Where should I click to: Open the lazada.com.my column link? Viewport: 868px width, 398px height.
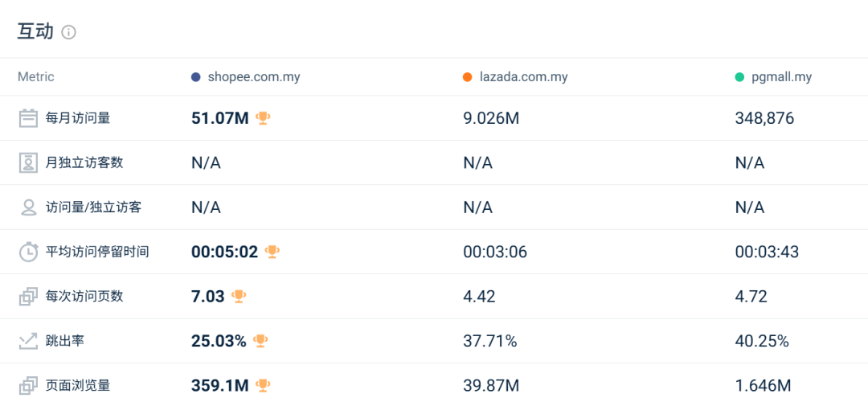coord(524,77)
